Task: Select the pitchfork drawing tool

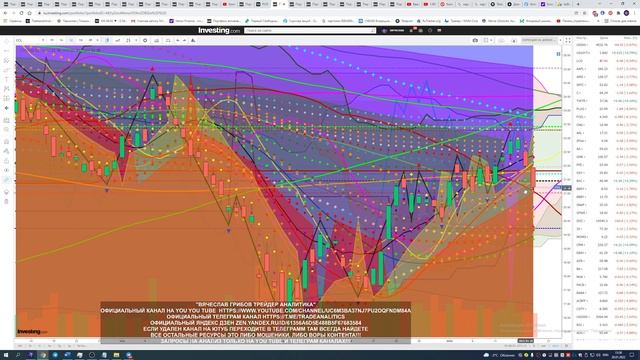Action: click(x=6, y=60)
